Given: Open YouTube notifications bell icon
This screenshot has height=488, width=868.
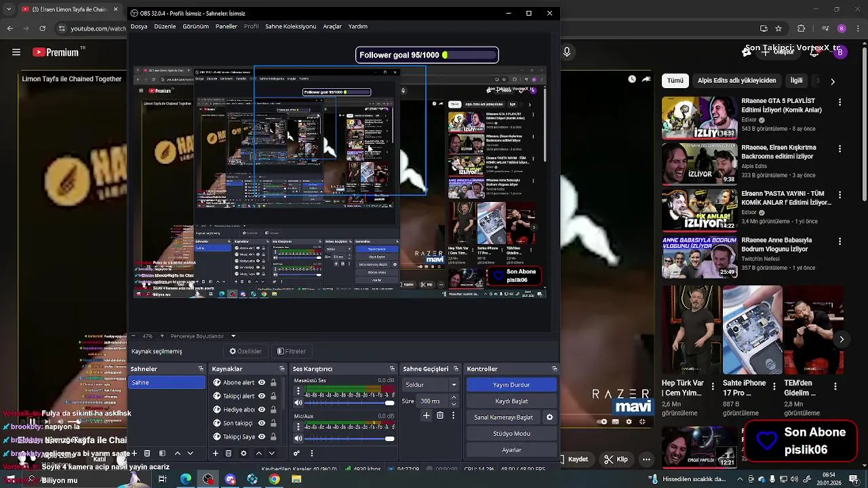Looking at the screenshot, I should tap(816, 52).
